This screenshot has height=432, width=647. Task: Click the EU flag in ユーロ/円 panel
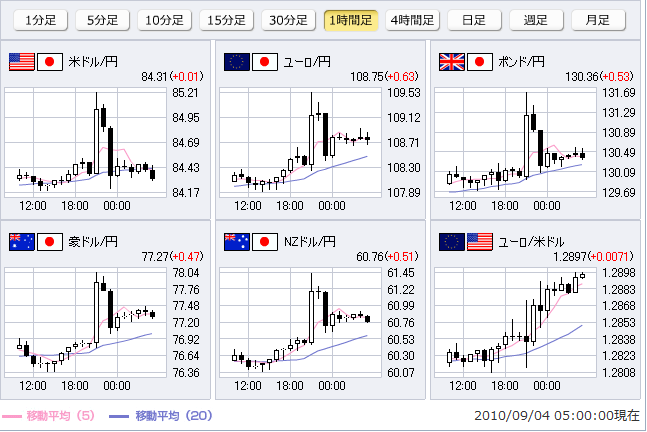tap(237, 62)
